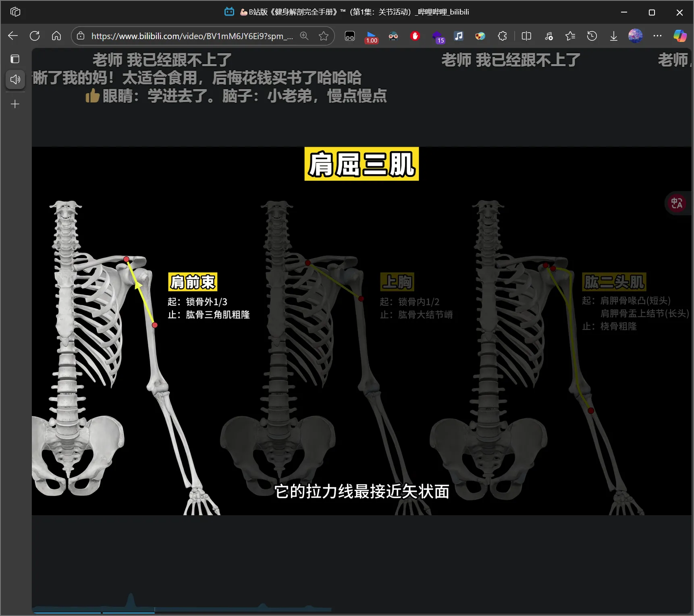Click the floating translate button on video
Image resolution: width=694 pixels, height=616 pixels.
[677, 203]
